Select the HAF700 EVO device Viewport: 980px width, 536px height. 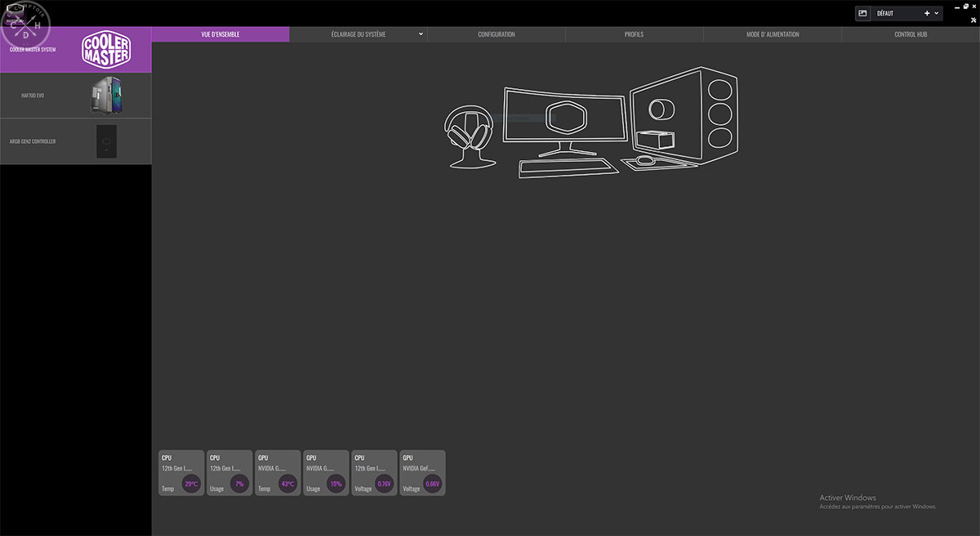pos(75,96)
